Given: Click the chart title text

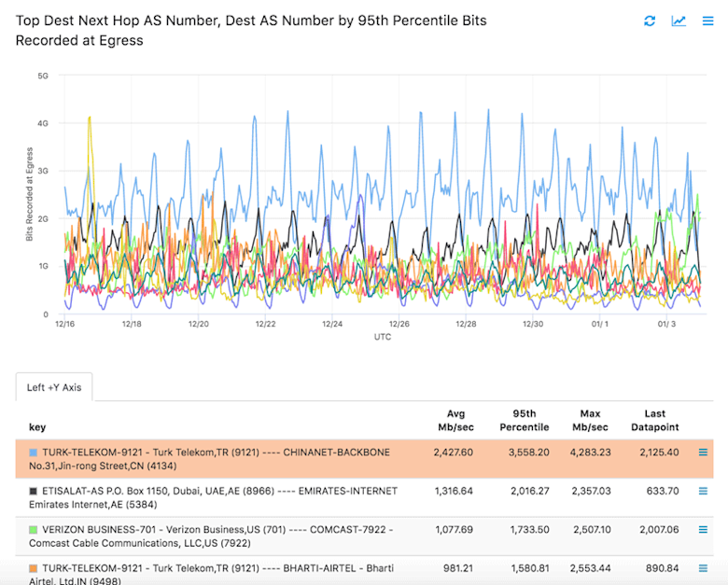Looking at the screenshot, I should 251,30.
